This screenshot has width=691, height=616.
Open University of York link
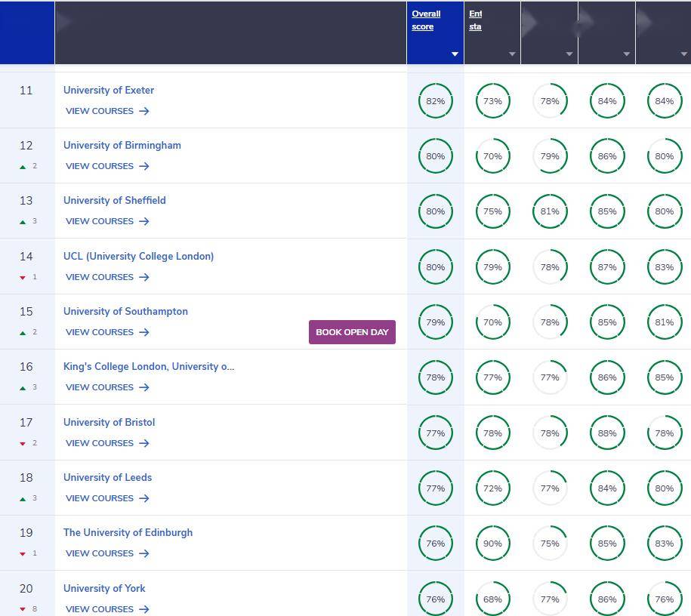pos(104,588)
